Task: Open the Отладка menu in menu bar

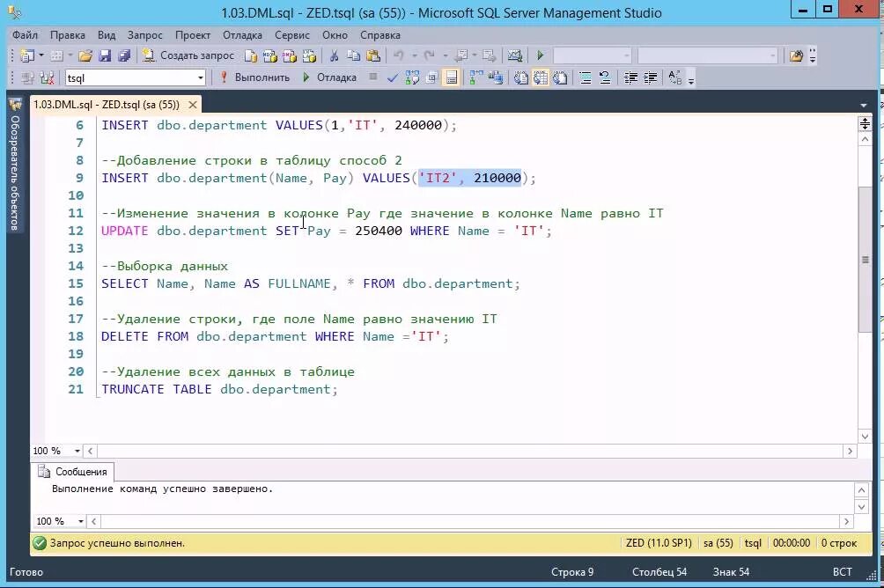Action: [x=242, y=35]
